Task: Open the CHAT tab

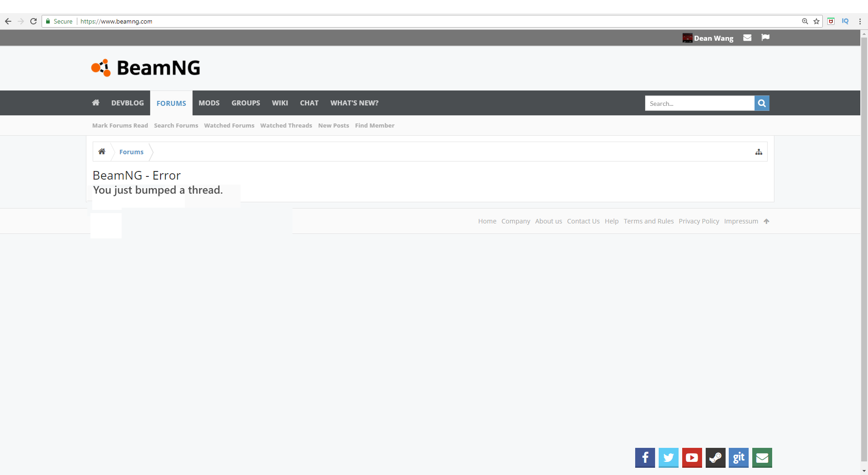Action: click(x=309, y=103)
